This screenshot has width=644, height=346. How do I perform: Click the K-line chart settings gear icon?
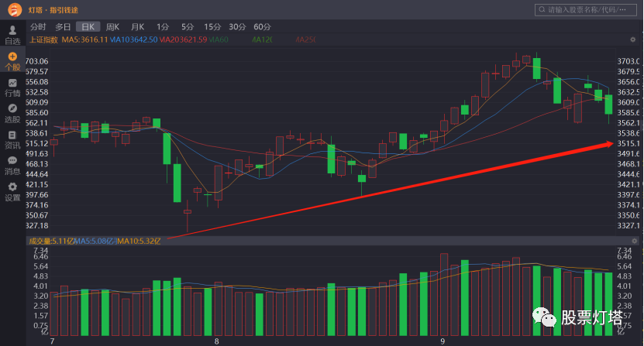(x=633, y=39)
